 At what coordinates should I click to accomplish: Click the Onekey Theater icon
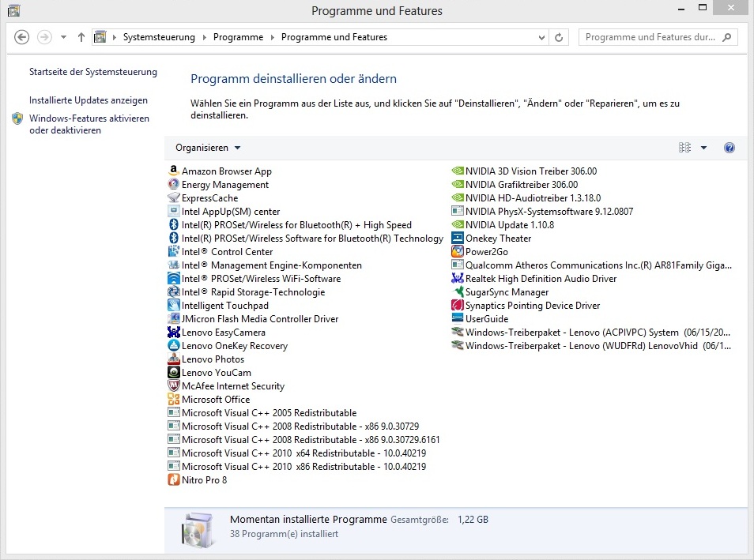coord(458,238)
